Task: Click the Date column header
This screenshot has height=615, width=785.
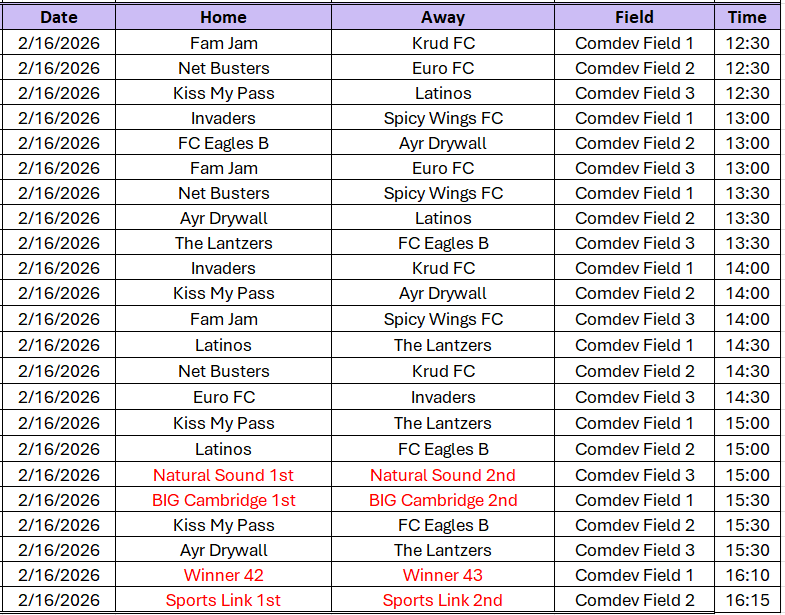Action: click(x=59, y=17)
